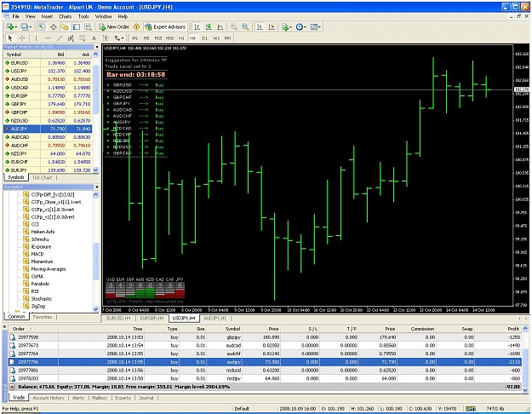Switch chart to line chart icon
The width and height of the screenshot is (532, 414).
tap(220, 26)
